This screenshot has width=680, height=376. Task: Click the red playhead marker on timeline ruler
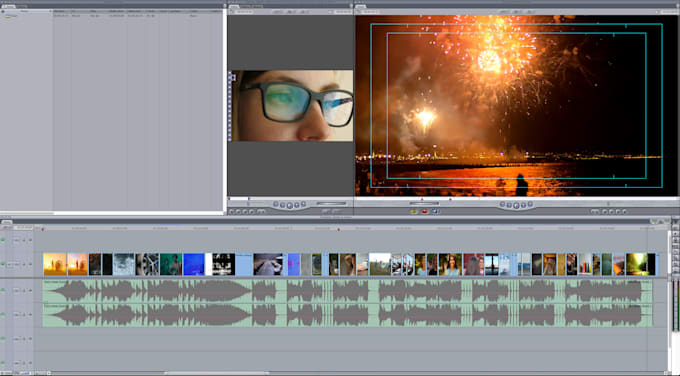click(x=339, y=229)
